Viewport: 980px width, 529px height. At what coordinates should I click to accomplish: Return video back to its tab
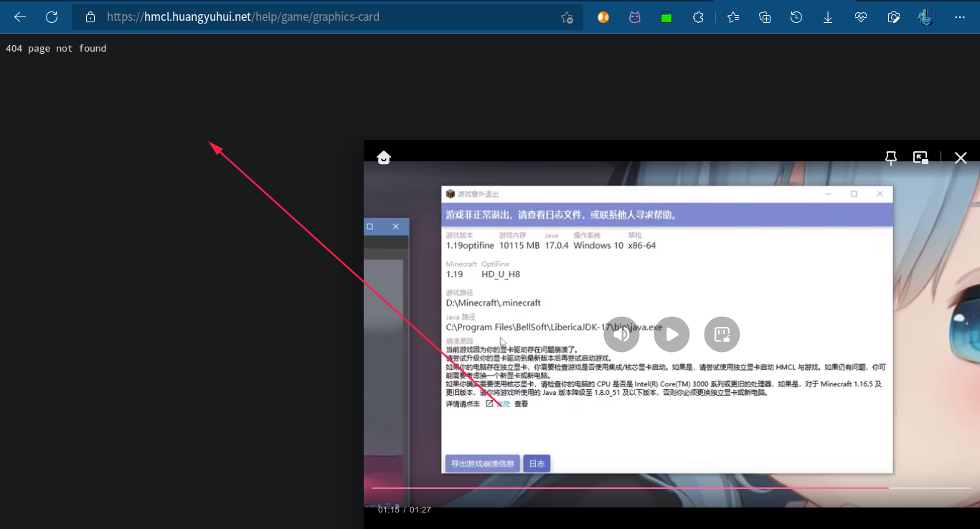click(x=920, y=158)
